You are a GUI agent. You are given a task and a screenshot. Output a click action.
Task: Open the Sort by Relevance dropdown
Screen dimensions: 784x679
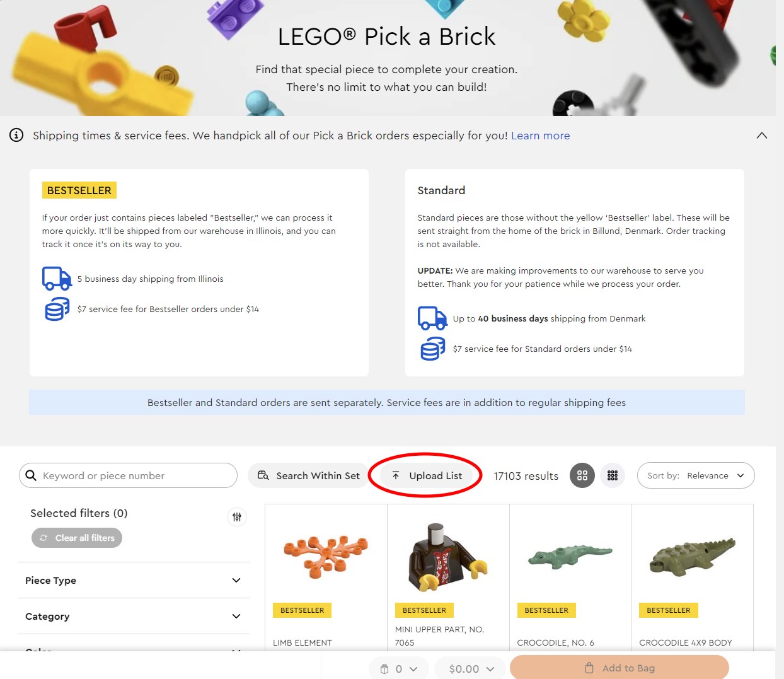(x=696, y=475)
